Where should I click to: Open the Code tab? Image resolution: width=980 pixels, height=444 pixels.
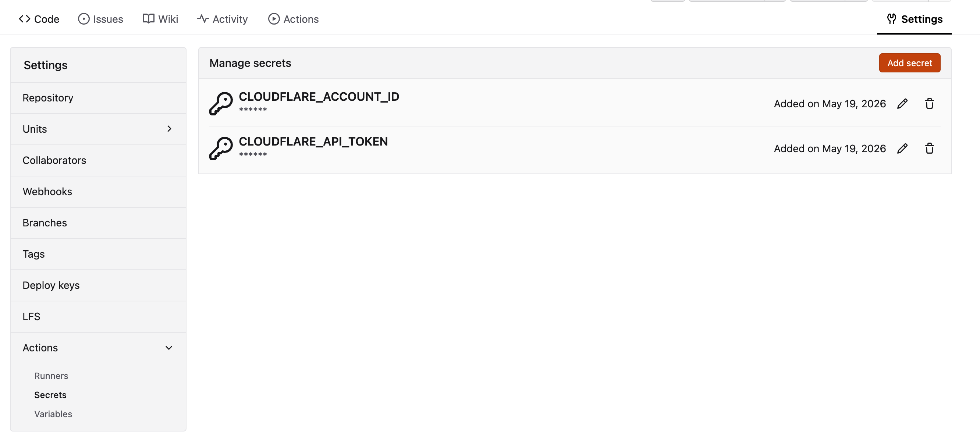39,19
